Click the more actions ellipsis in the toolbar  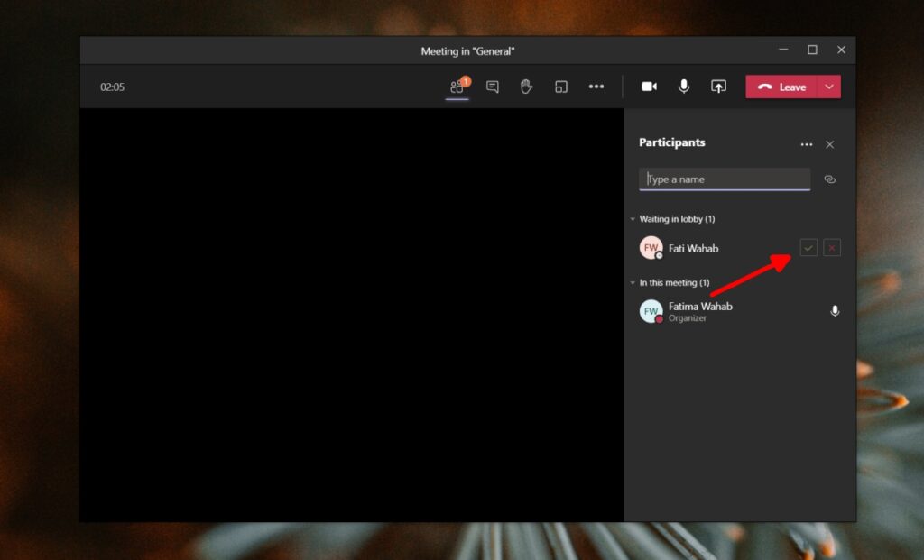point(596,87)
